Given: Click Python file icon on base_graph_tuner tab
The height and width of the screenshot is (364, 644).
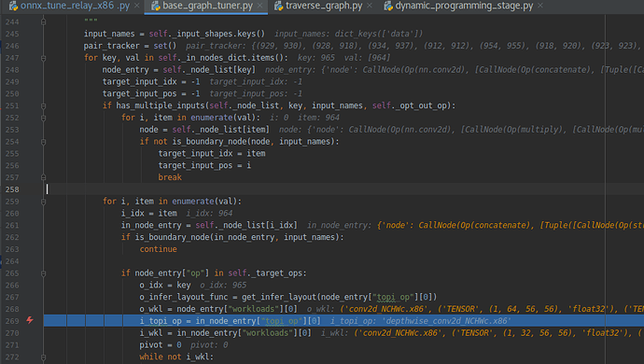Looking at the screenshot, I should pyautogui.click(x=156, y=6).
